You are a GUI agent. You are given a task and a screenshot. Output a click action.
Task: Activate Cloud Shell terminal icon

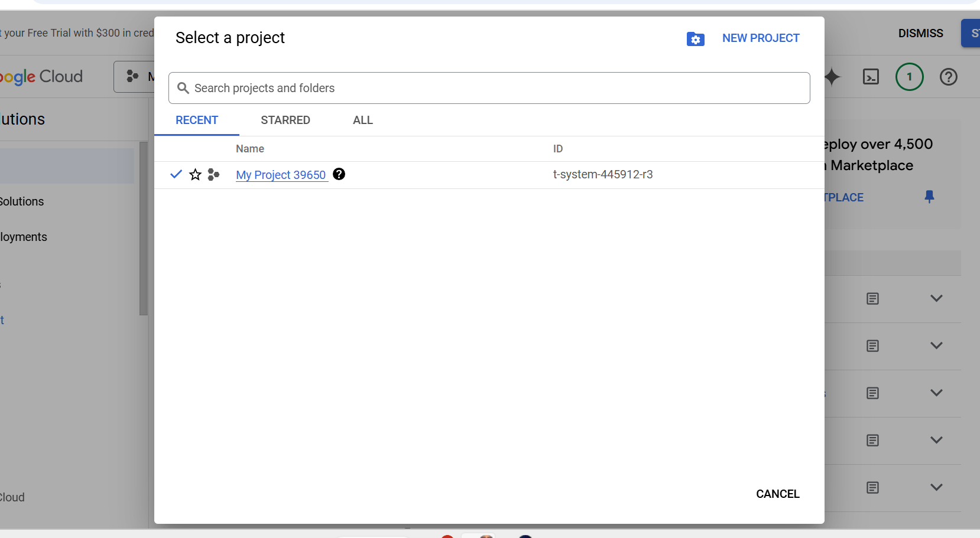point(871,77)
